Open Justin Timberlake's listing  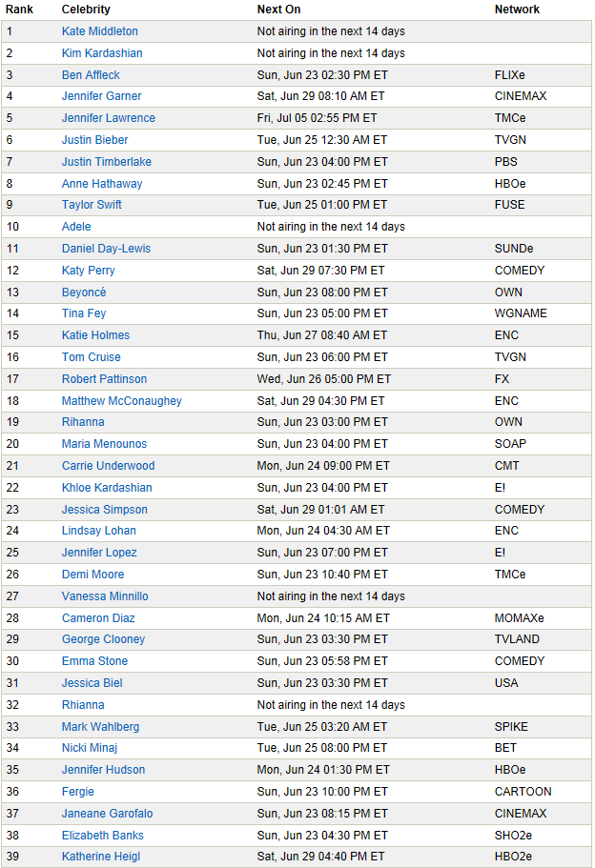click(x=107, y=162)
